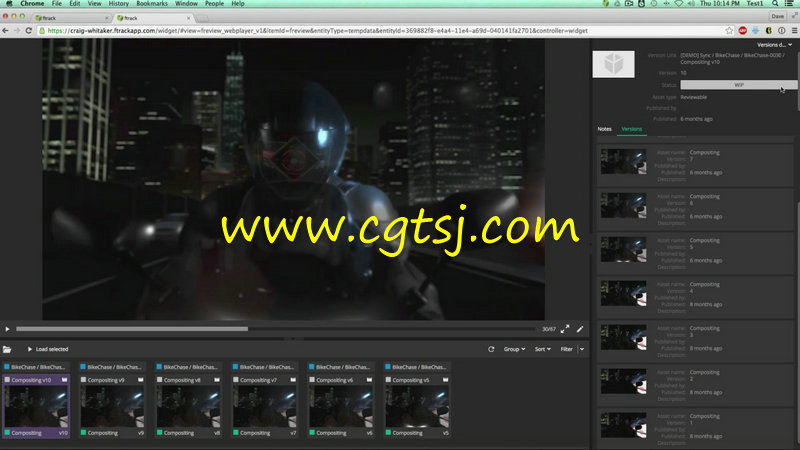800x450 pixels.
Task: Open Compositing version 1 in sidebar
Action: tap(694, 429)
